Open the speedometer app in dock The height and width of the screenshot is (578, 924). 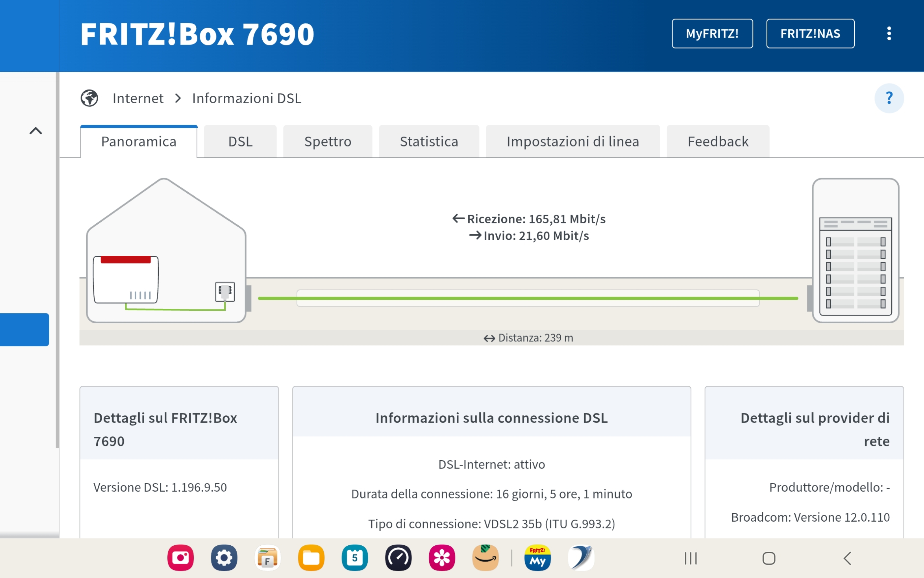click(x=398, y=558)
